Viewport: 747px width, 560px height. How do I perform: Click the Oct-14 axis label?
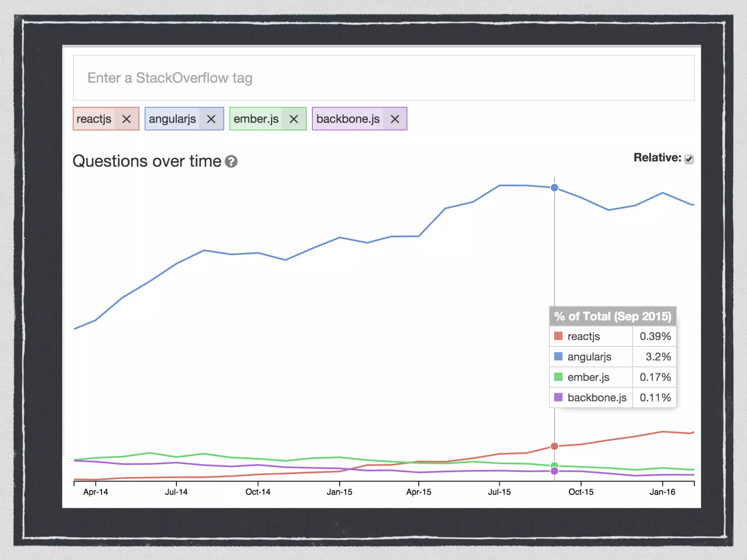point(258,492)
